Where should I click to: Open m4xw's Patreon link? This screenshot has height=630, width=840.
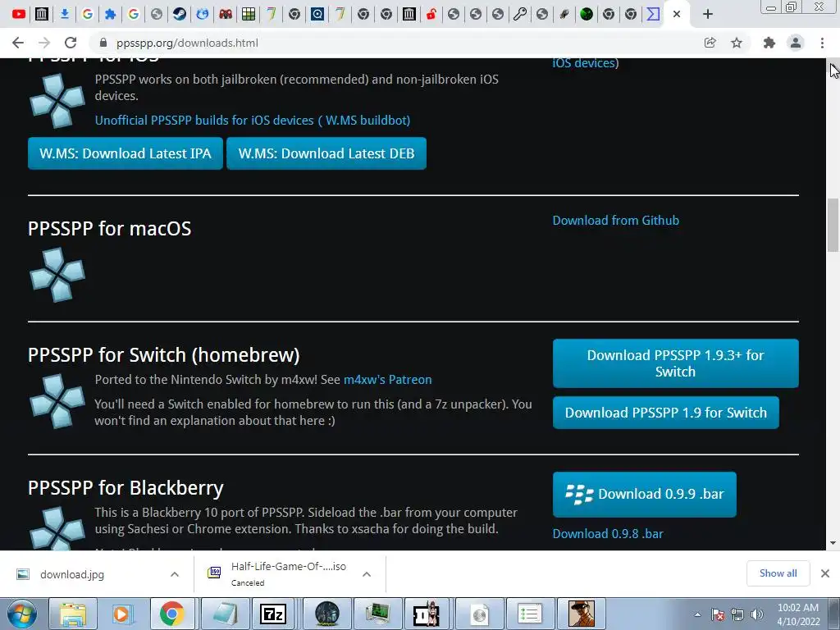(x=387, y=379)
